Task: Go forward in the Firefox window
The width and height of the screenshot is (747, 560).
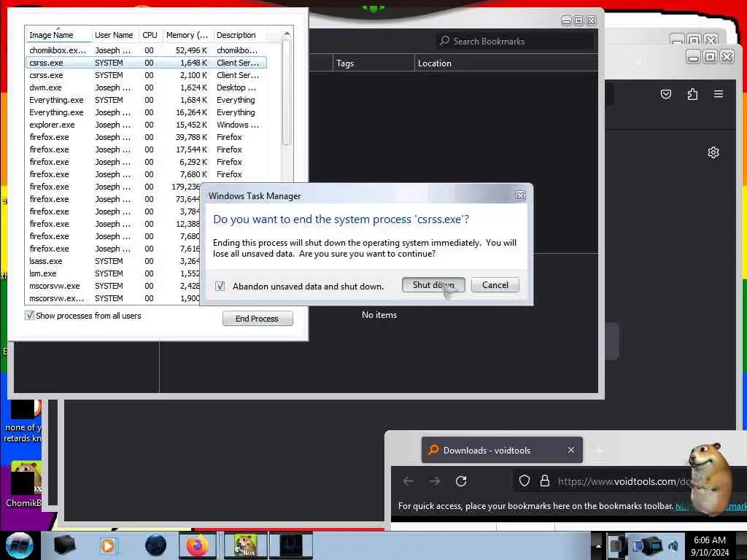Action: click(x=435, y=481)
